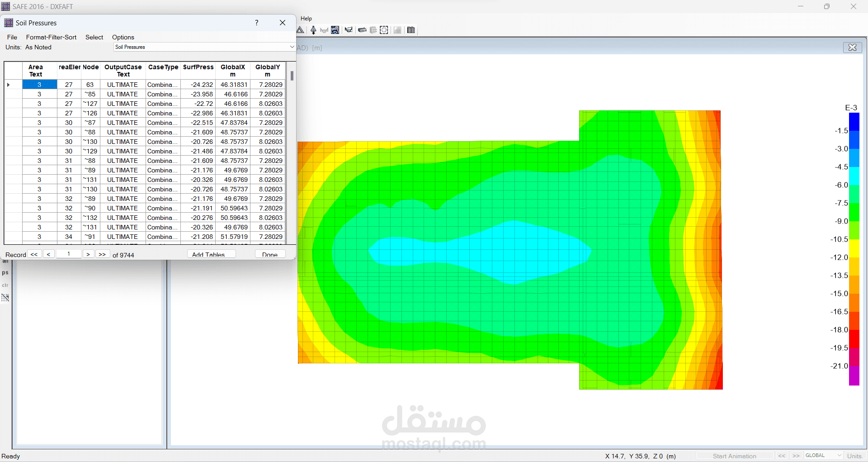868x462 pixels.
Task: Open the Help menu in main window
Action: click(x=307, y=19)
